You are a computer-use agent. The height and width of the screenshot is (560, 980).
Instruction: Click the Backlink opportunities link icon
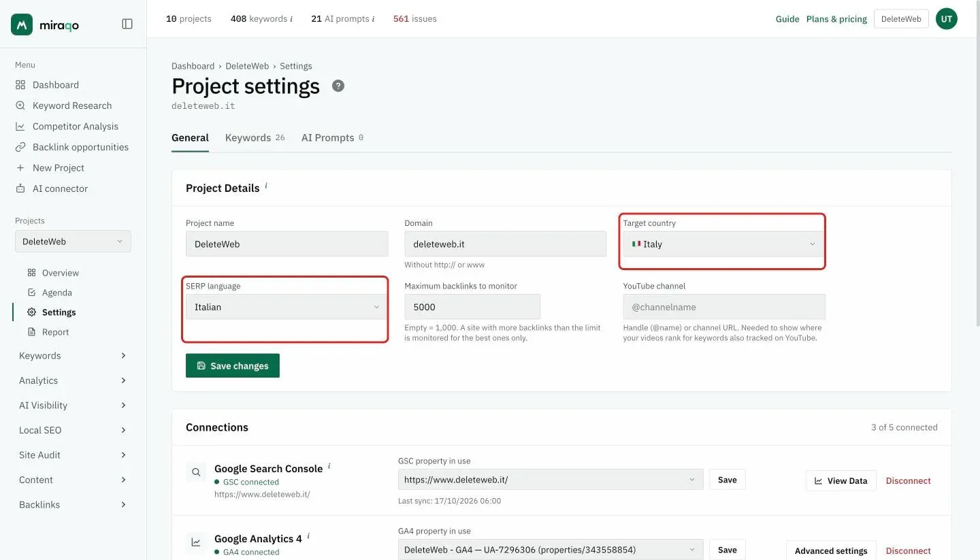(x=20, y=147)
